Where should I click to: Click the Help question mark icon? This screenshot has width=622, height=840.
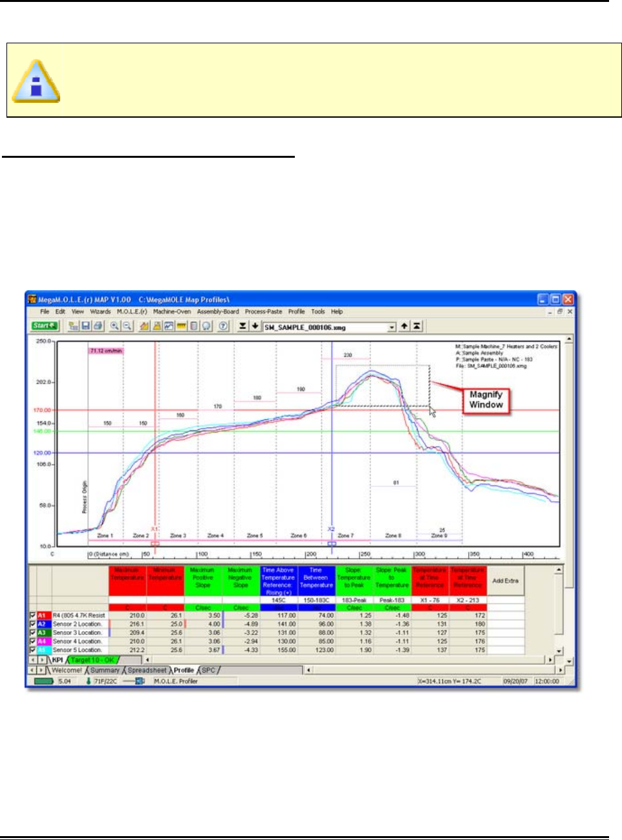[223, 327]
